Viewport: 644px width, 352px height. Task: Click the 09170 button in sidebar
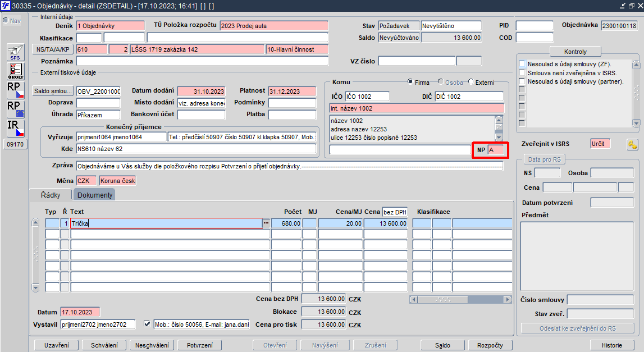16,144
